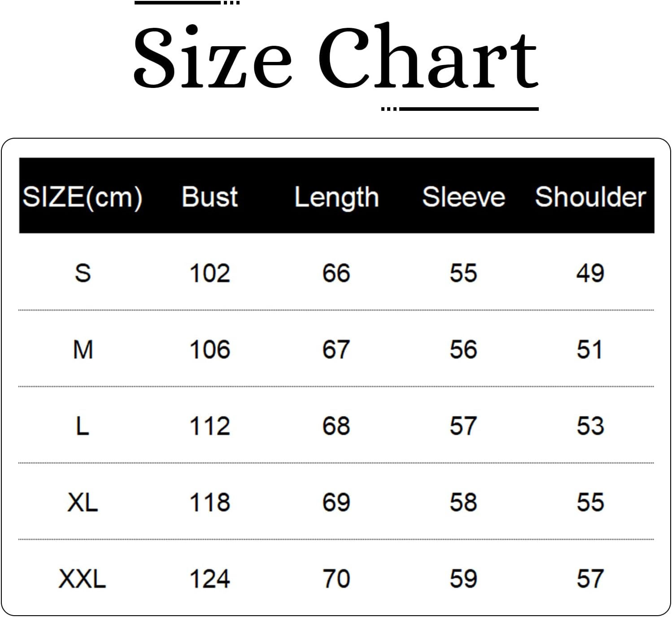Select length value 68 for size L
The image size is (672, 617).
[336, 426]
